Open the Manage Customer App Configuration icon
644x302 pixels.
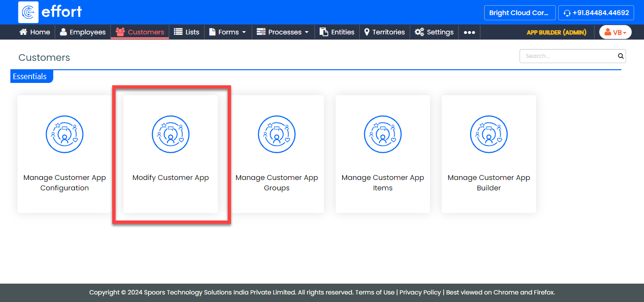(x=65, y=135)
